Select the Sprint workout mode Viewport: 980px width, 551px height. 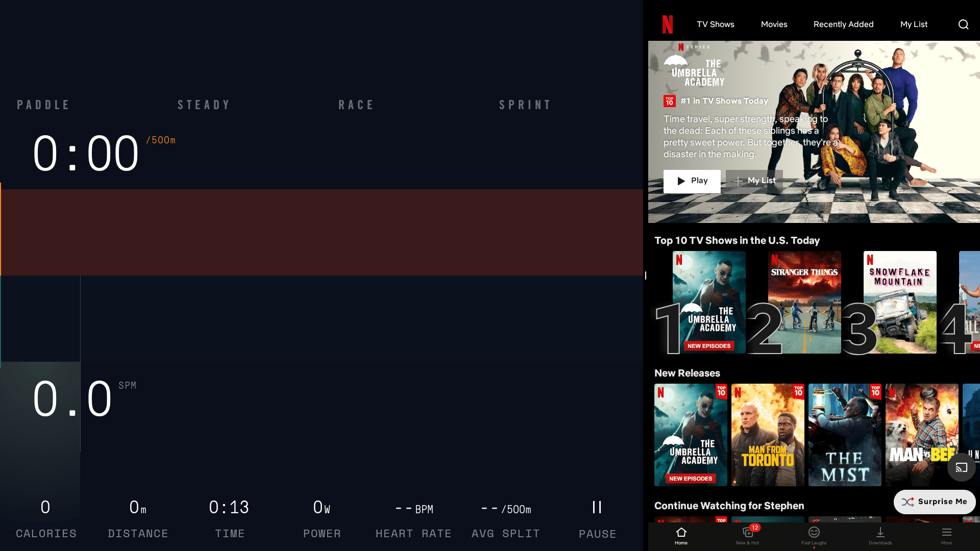(x=525, y=105)
